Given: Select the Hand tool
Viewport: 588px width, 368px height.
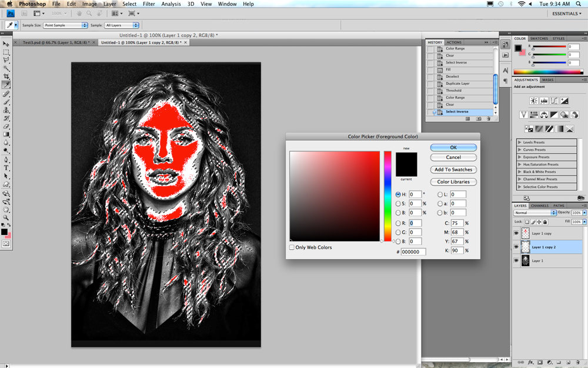Looking at the screenshot, I should [6, 210].
